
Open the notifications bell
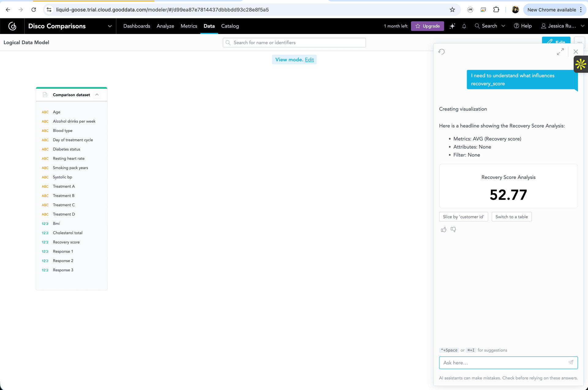[x=464, y=26]
